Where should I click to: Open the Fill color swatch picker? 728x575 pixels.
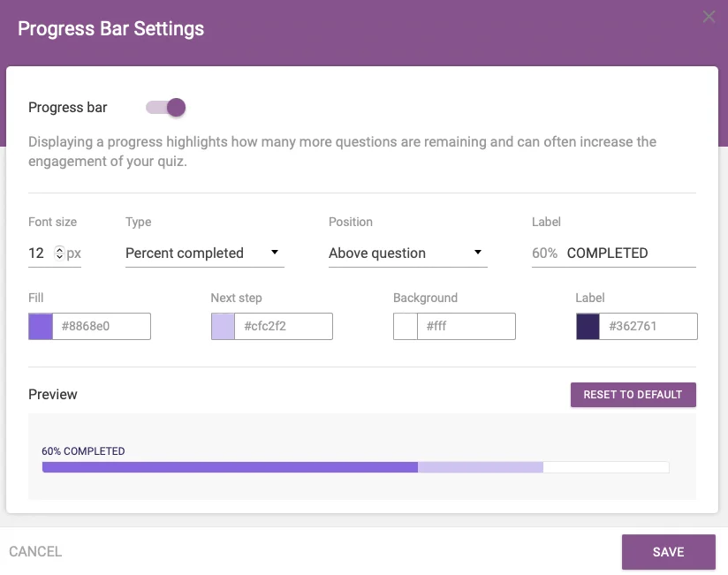41,327
